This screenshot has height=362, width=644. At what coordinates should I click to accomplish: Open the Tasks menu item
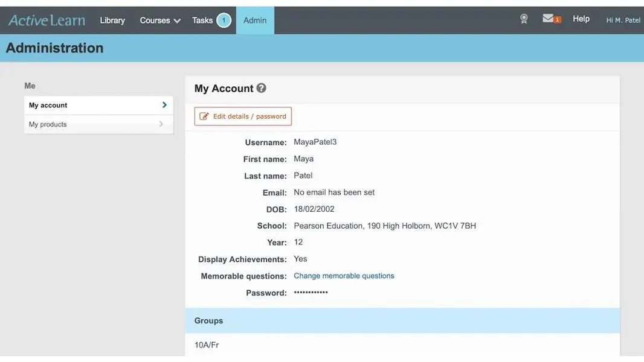pyautogui.click(x=202, y=19)
